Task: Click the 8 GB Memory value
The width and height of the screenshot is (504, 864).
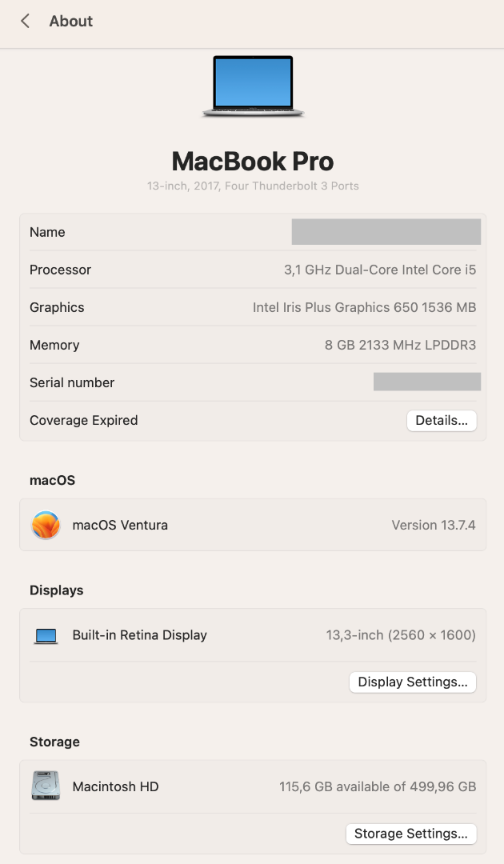Action: [x=401, y=345]
